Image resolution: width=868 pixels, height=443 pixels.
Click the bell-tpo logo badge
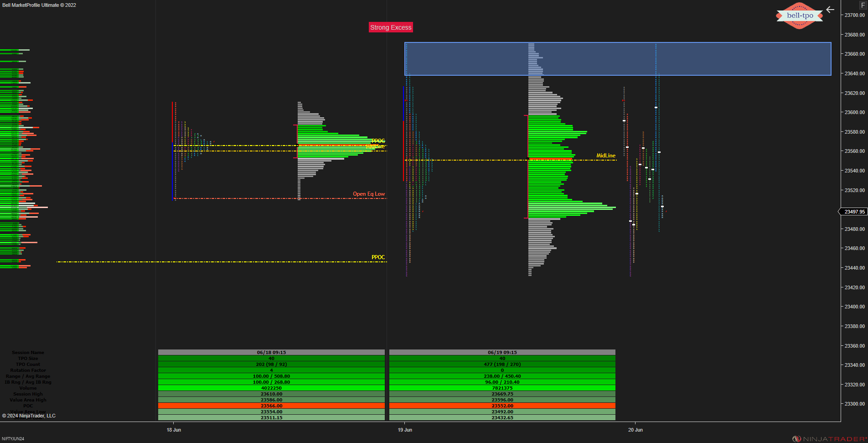click(x=800, y=16)
